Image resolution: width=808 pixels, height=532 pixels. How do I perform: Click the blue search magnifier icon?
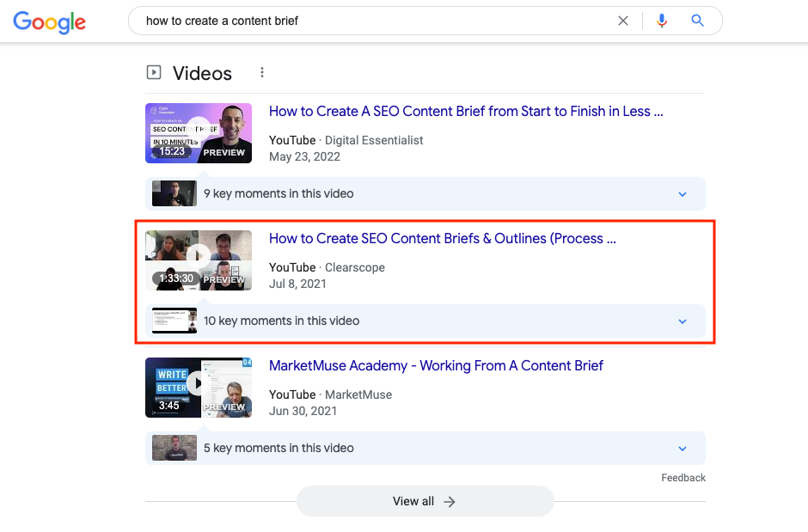point(697,21)
